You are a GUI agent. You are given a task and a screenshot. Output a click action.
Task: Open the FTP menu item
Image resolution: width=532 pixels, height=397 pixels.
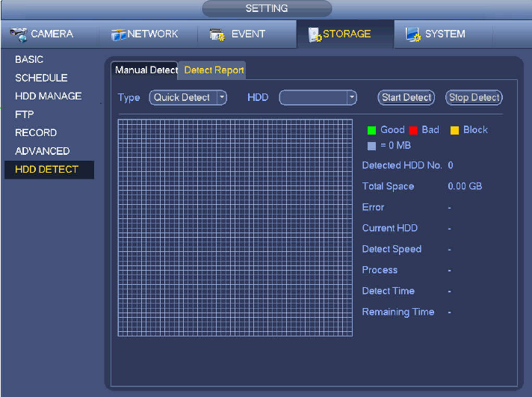pyautogui.click(x=24, y=114)
